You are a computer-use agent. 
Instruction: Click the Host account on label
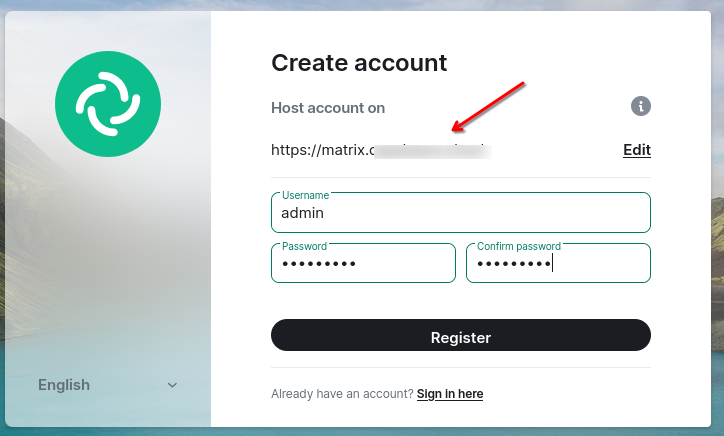328,108
